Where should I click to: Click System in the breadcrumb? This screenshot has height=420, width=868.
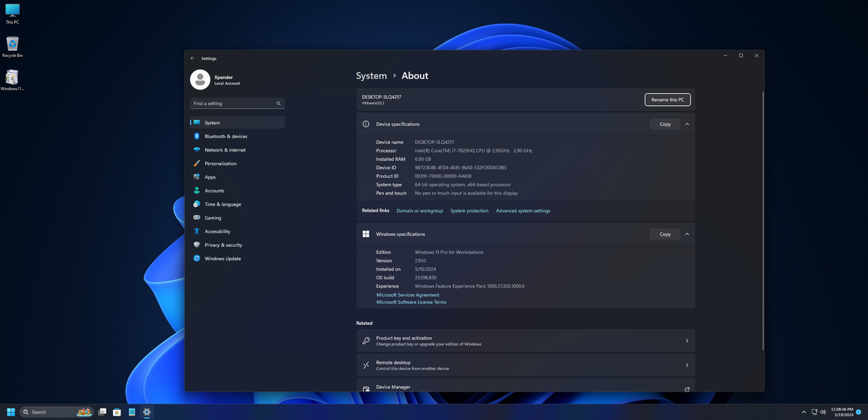tap(372, 76)
